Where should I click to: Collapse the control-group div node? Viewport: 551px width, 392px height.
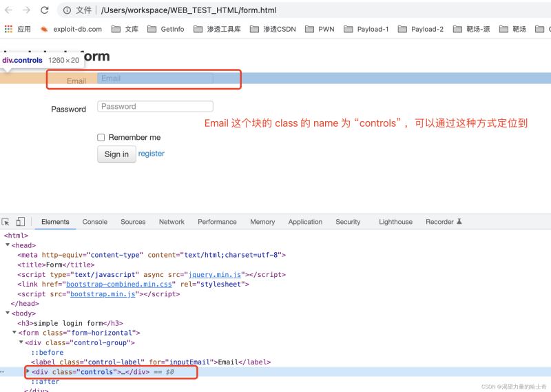21,342
